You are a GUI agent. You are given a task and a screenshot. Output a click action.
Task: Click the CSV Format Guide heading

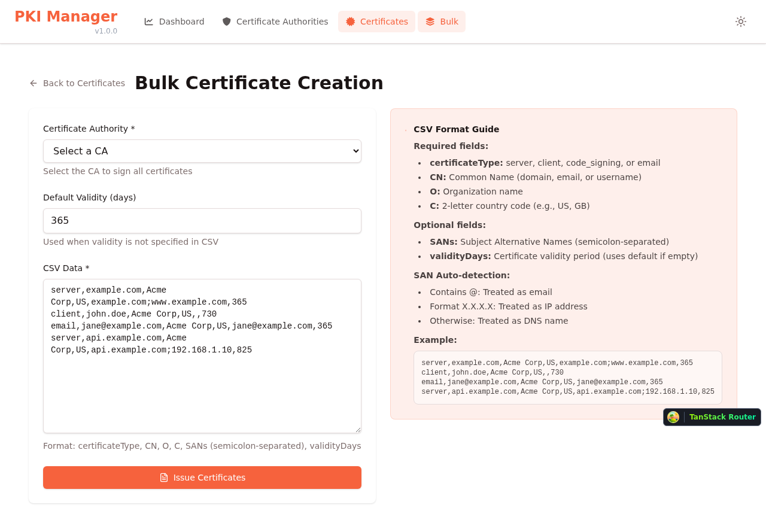click(x=456, y=129)
